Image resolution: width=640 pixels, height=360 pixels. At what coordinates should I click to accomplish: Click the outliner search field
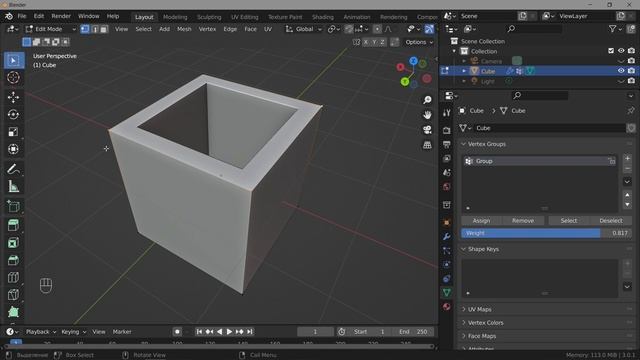click(x=534, y=29)
